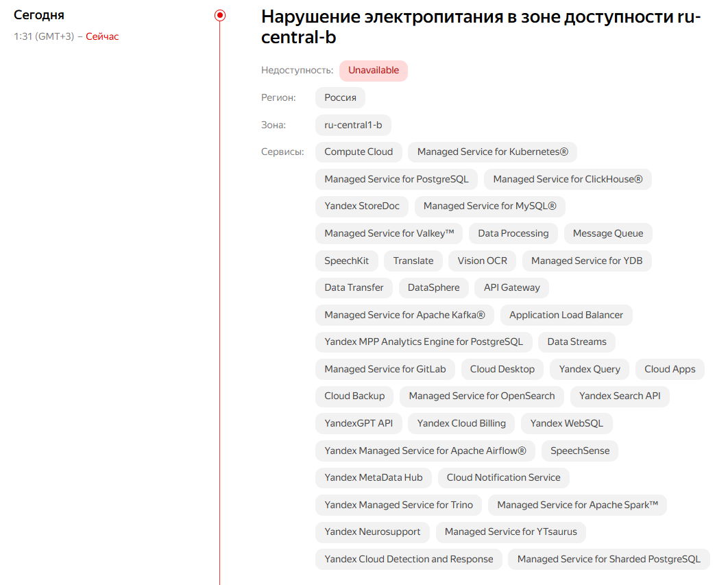Click the Data Processing tag

(x=513, y=234)
